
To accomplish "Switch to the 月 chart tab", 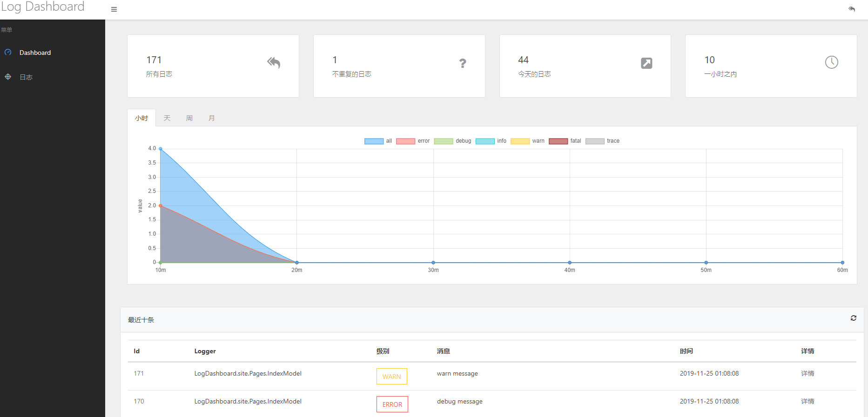I will point(212,118).
